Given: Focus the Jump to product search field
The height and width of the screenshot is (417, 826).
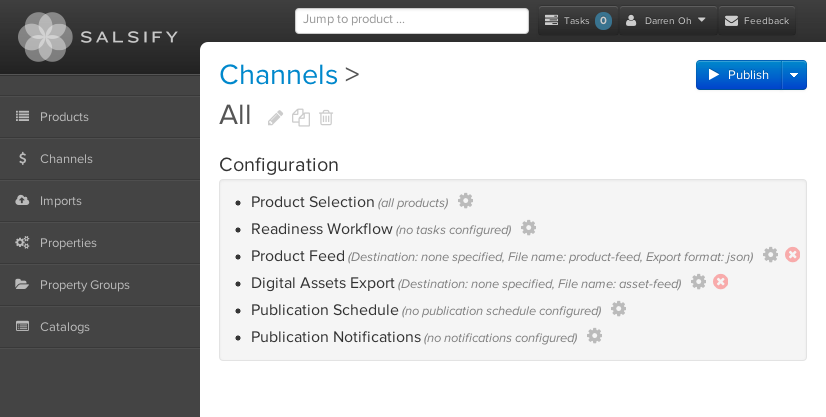Looking at the screenshot, I should coord(412,21).
